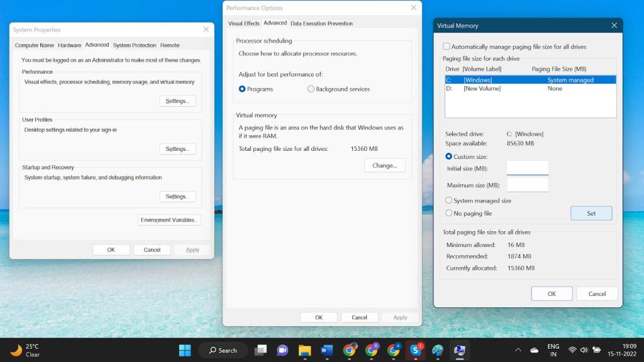The image size is (644, 362).
Task: Open the Start menu
Action: pos(185,350)
